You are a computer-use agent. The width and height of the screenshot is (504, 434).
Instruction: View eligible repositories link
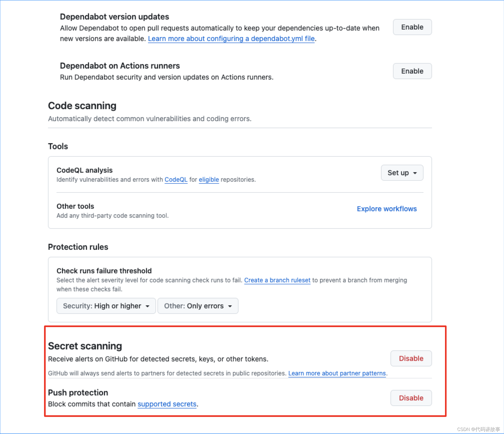[x=208, y=179]
